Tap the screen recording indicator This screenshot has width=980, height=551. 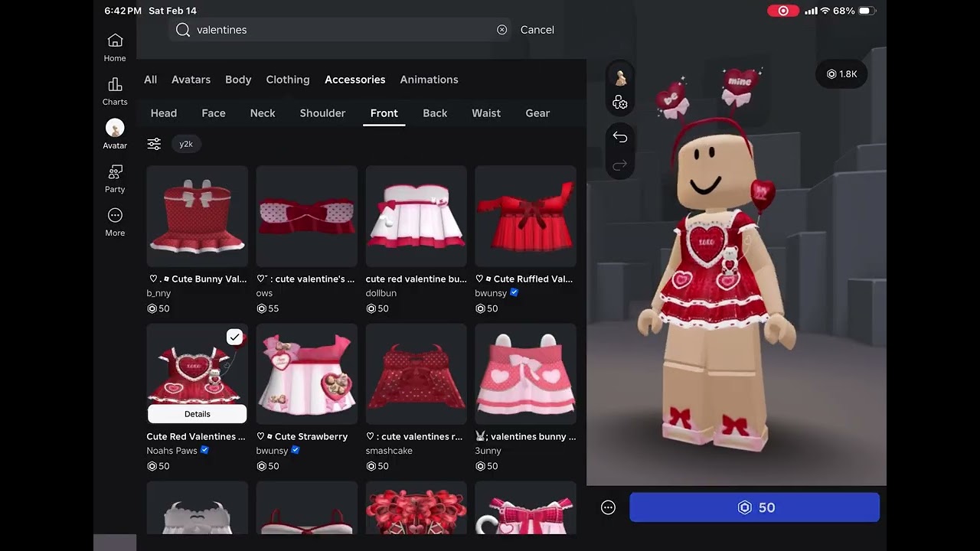783,11
